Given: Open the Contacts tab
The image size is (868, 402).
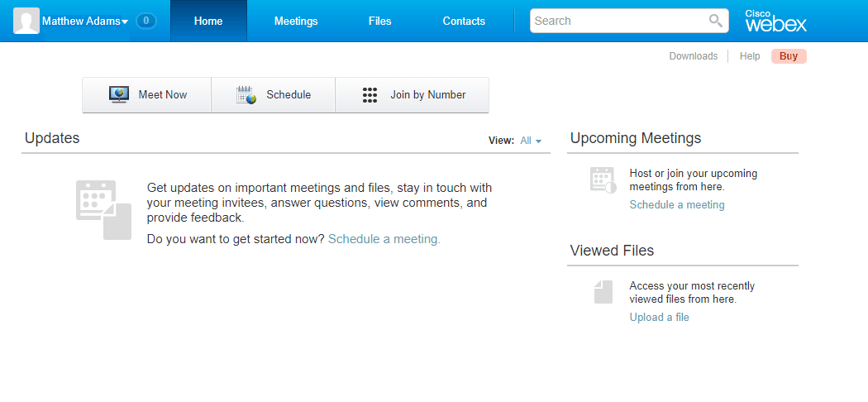Looking at the screenshot, I should coord(464,21).
